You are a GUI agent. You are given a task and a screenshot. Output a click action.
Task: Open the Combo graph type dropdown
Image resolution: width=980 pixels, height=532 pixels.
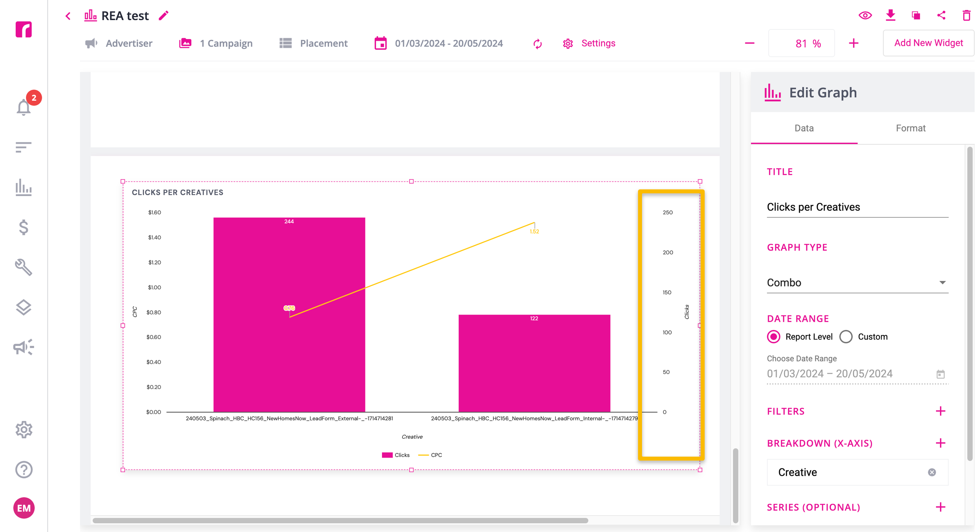857,282
